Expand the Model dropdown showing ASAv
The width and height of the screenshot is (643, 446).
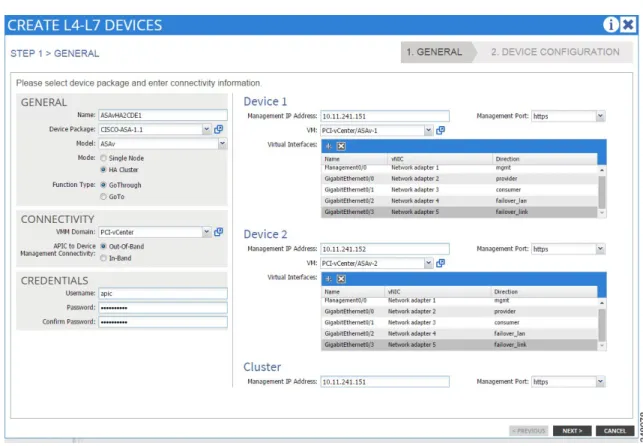tap(222, 143)
